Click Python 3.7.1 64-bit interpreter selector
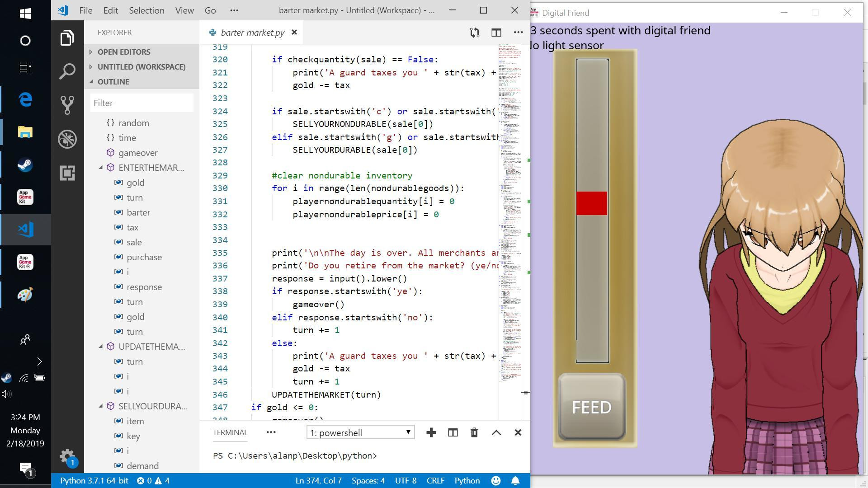Screen dimensions: 868x488 coord(94,481)
